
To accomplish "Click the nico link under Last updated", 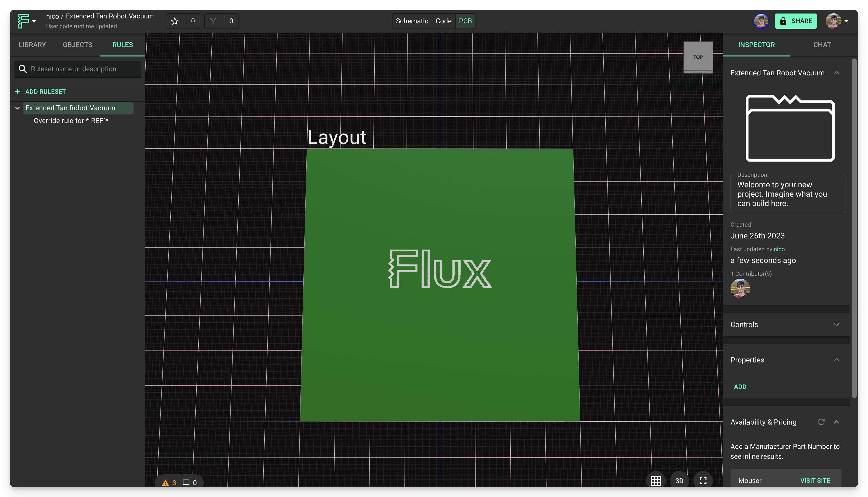I will (x=779, y=249).
